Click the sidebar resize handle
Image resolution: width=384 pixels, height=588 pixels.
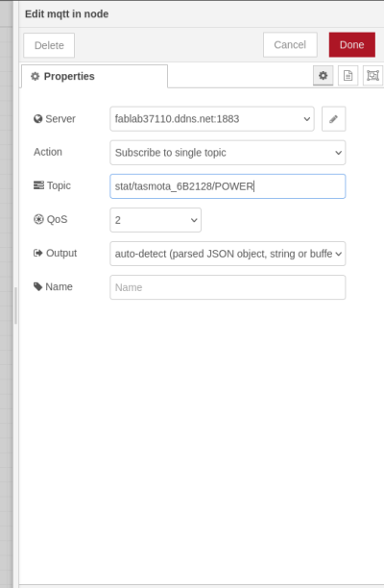coord(15,306)
